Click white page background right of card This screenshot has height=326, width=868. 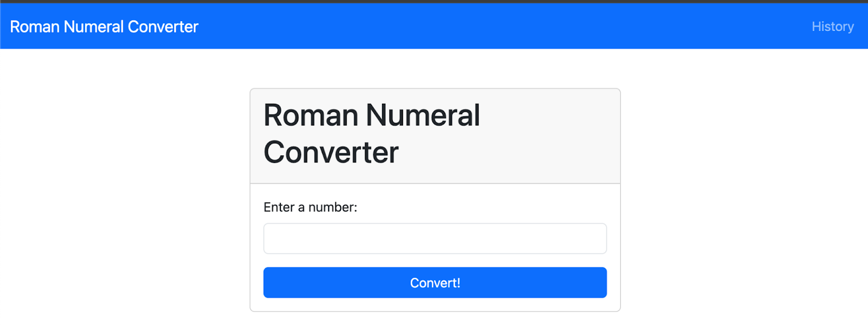coord(743,190)
